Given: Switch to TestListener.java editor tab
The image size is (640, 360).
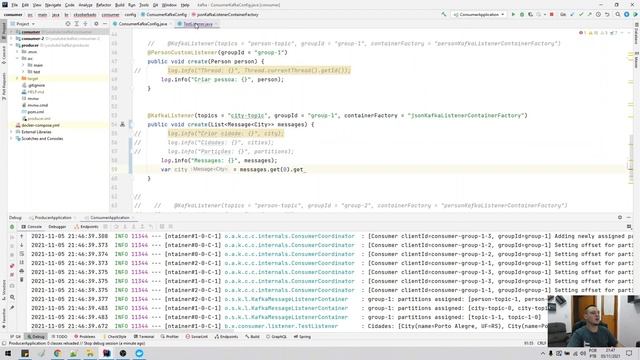Looking at the screenshot, I should click(x=198, y=24).
